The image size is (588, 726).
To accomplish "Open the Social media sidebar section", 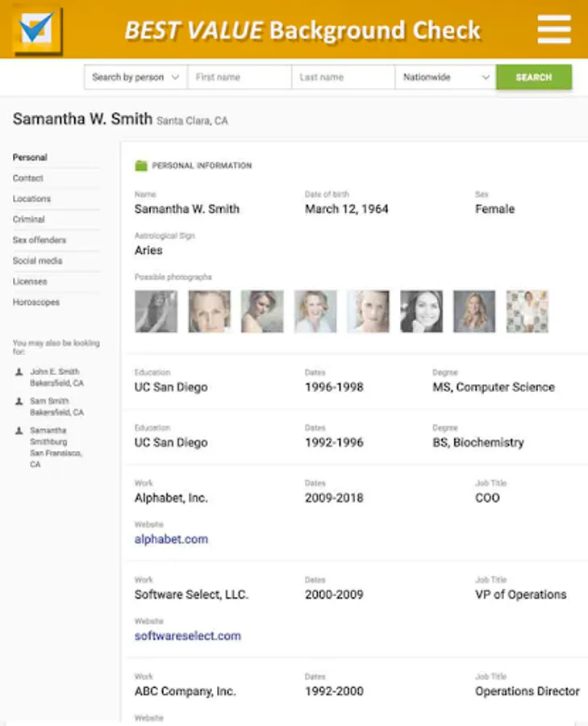I will pos(37,261).
